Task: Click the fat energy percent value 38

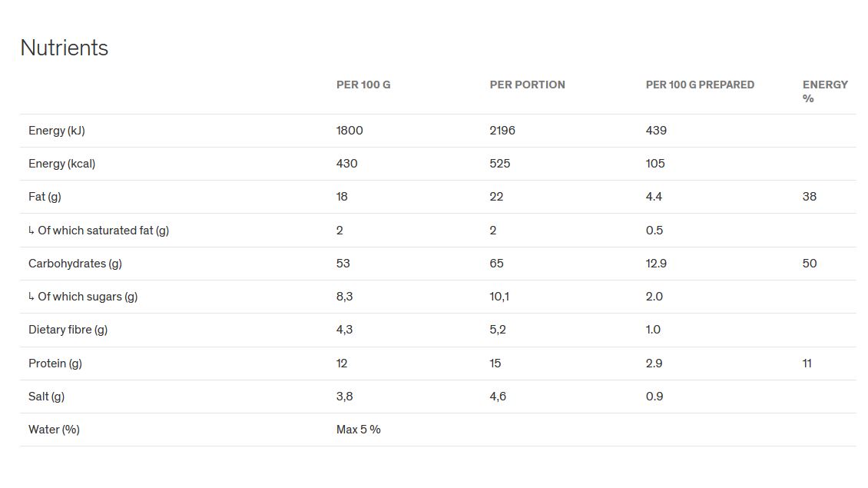Action: click(x=810, y=197)
